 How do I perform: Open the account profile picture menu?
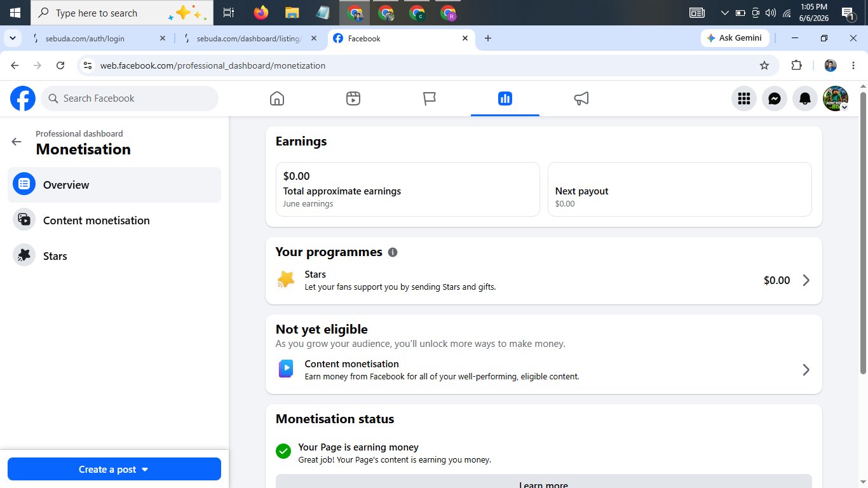click(836, 98)
